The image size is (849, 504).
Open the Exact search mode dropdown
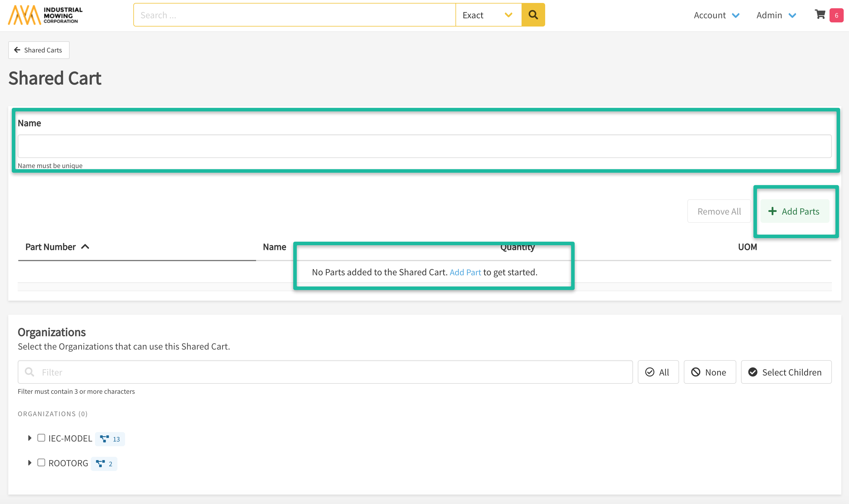pyautogui.click(x=488, y=15)
